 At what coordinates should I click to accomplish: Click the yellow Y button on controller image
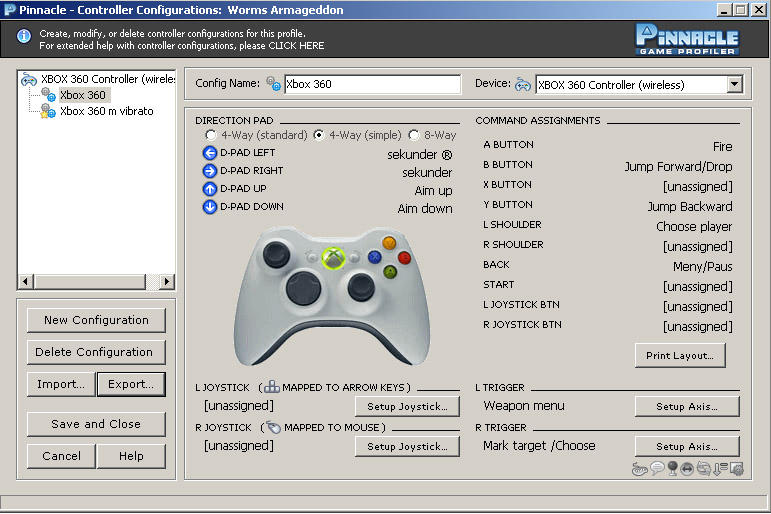click(x=389, y=242)
